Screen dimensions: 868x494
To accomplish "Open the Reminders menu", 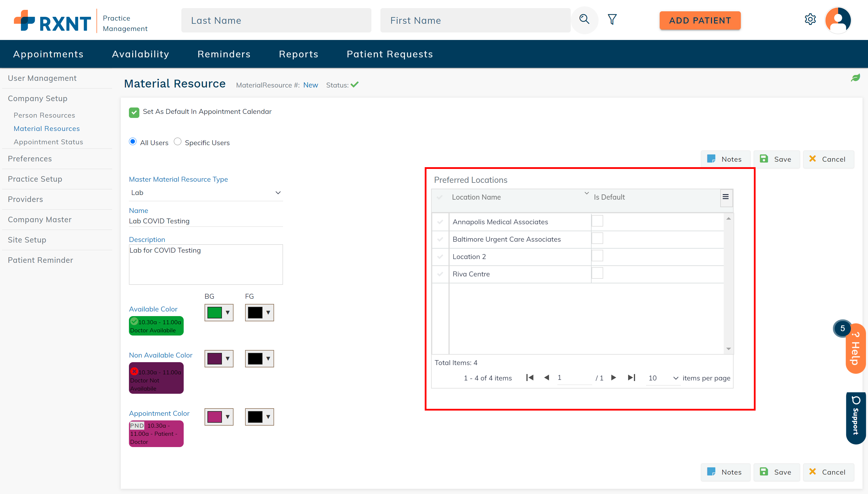I will (x=224, y=54).
